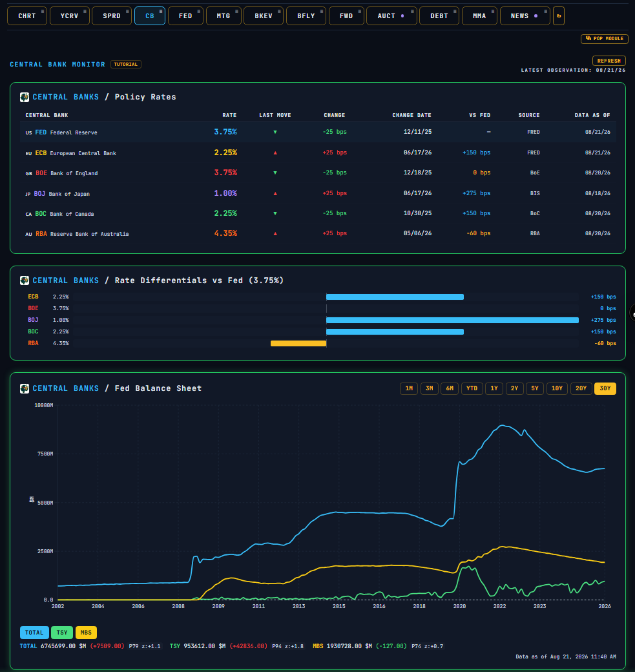Click the grip icon on the BKEV tab
This screenshot has width=635, height=672.
[x=279, y=12]
